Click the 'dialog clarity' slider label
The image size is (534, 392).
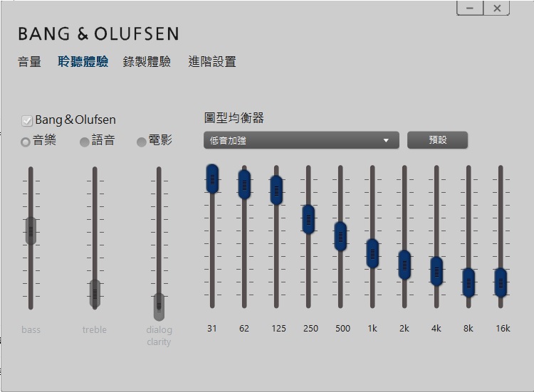pos(159,336)
